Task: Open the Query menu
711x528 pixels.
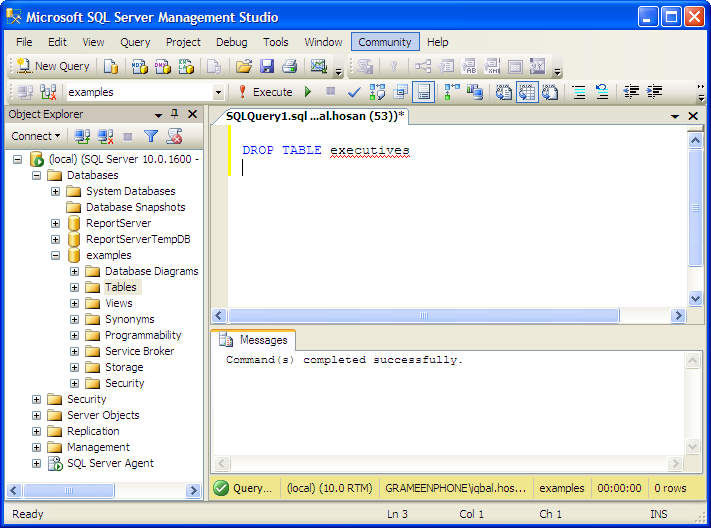Action: [x=135, y=42]
